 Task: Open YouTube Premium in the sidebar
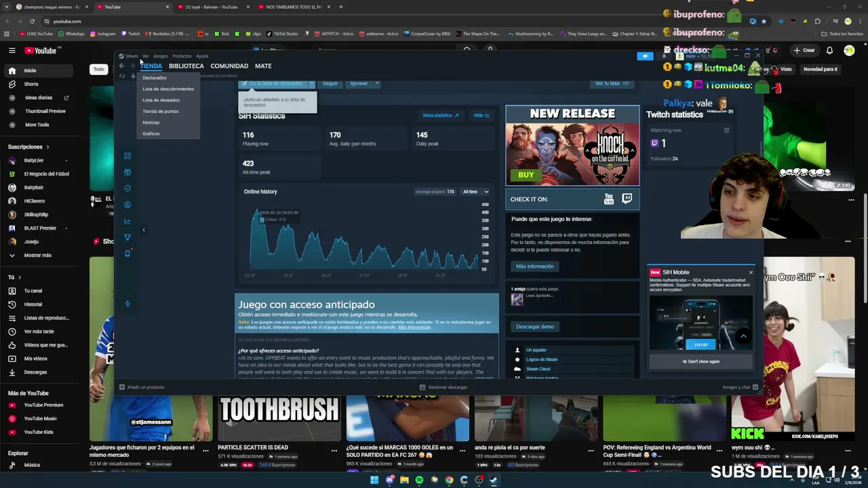tap(45, 405)
